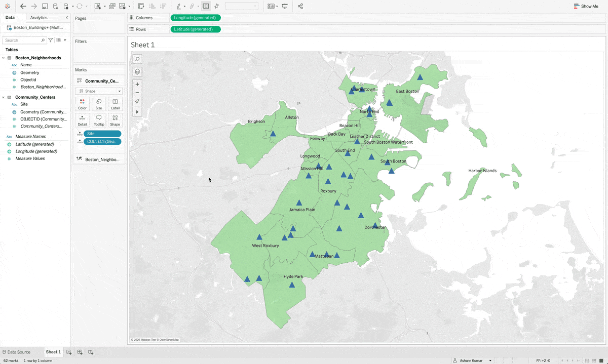Select the Boston_Neighbo... marks layer
Viewport: 608px width, 364px height.
point(99,159)
